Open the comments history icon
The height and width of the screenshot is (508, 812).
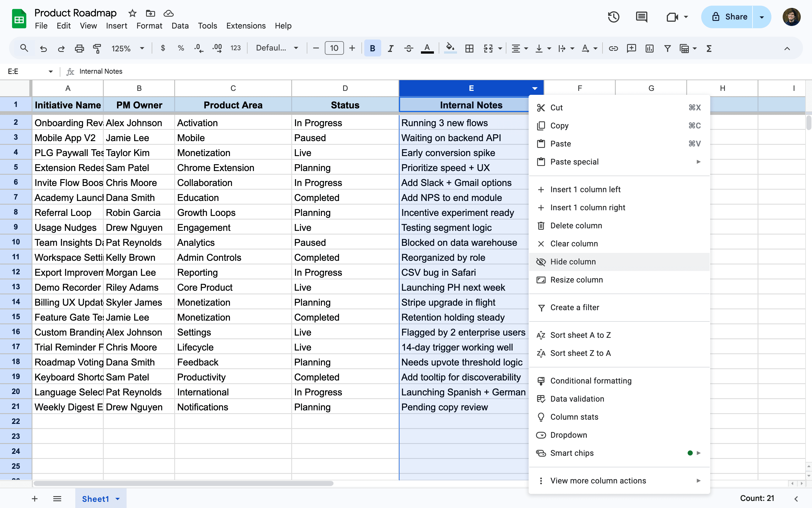coord(641,17)
